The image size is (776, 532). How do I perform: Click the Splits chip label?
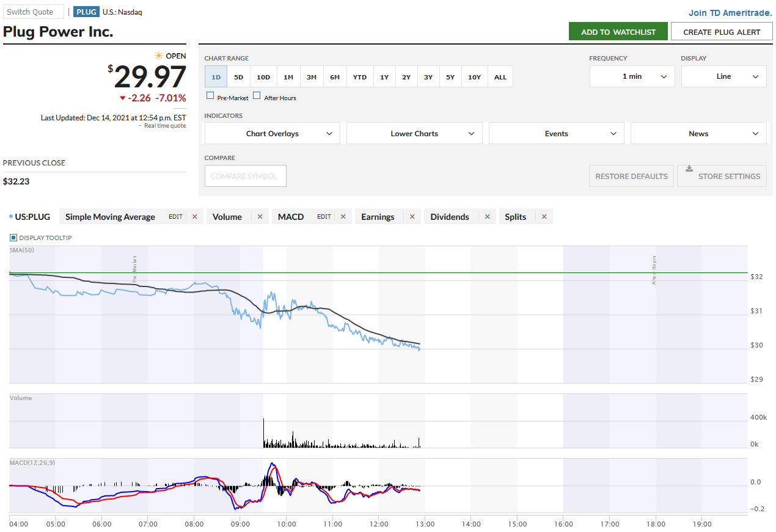pos(516,217)
